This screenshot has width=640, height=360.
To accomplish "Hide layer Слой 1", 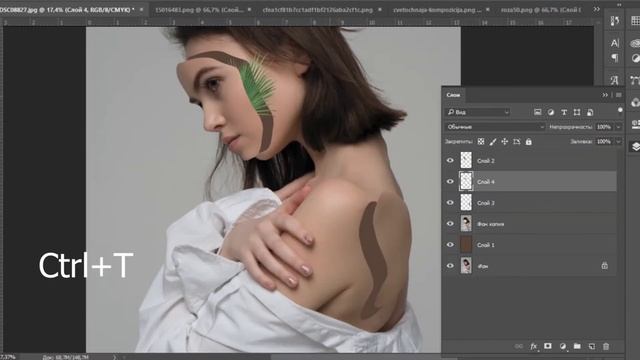I will click(450, 244).
